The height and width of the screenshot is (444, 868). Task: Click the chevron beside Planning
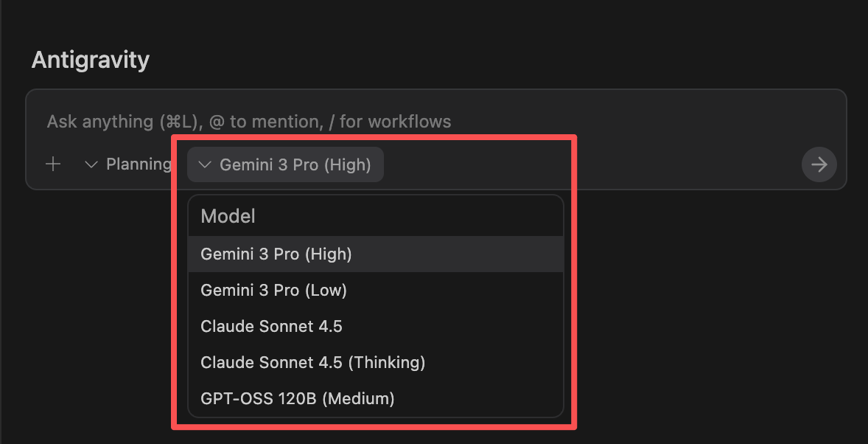(91, 164)
